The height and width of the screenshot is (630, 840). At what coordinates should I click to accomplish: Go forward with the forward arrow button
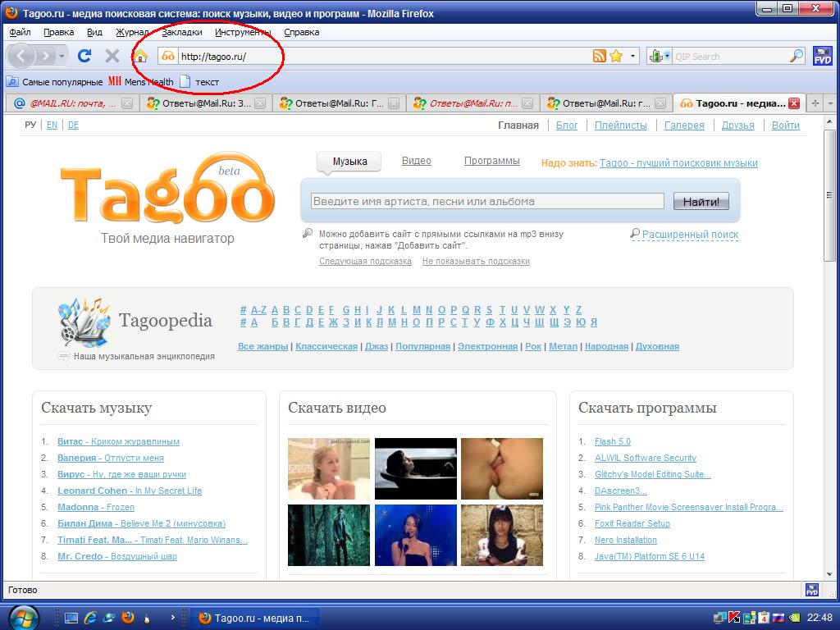46,56
